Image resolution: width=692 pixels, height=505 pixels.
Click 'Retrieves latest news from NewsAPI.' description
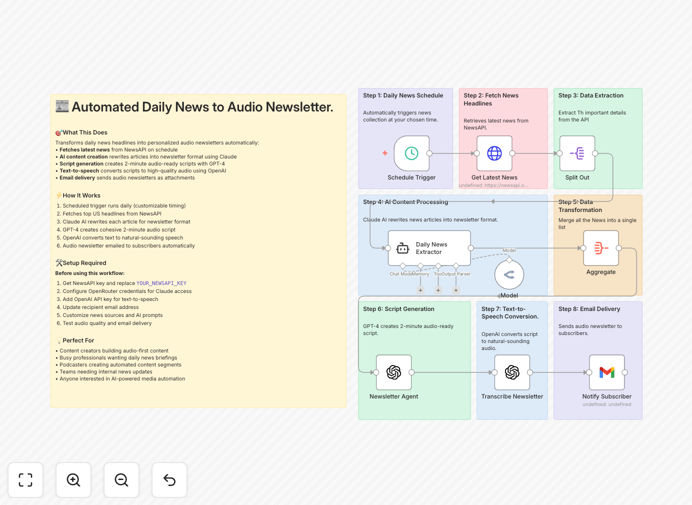[496, 124]
